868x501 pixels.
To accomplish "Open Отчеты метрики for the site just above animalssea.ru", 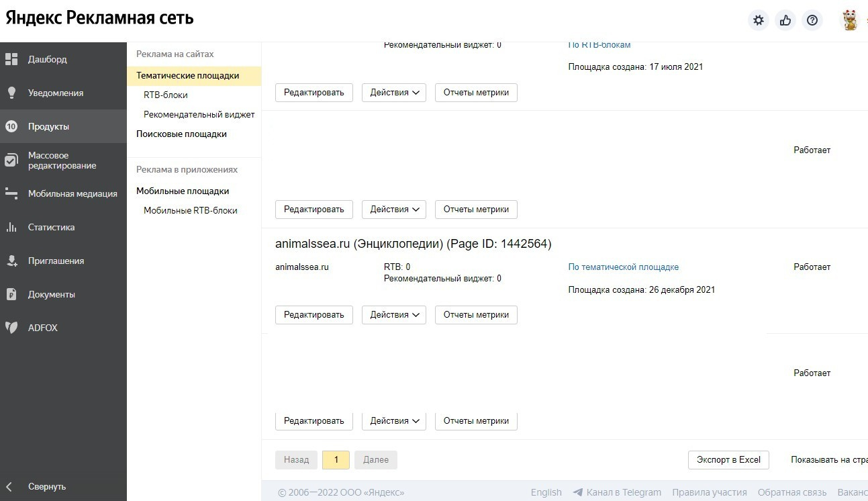I will click(x=476, y=210).
